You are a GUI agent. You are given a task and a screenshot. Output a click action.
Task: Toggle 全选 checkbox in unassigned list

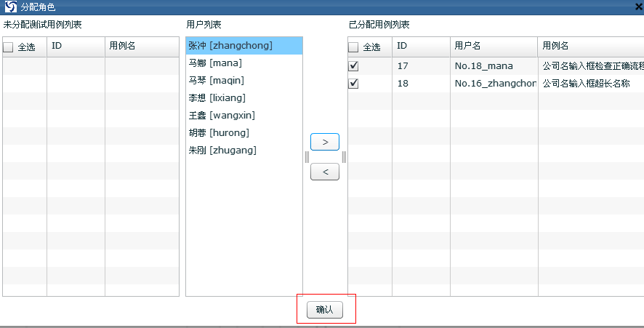point(9,47)
